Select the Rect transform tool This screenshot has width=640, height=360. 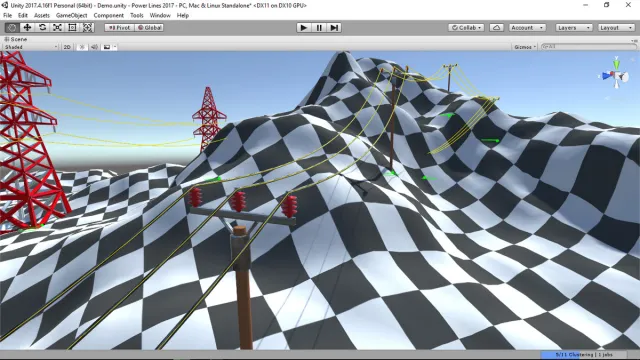(x=72, y=27)
